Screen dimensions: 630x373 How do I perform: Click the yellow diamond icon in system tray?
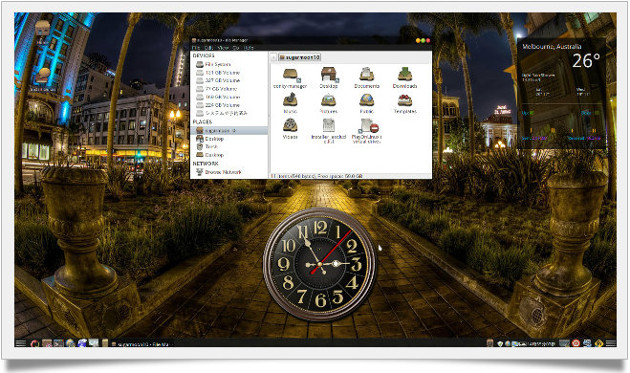[x=599, y=343]
